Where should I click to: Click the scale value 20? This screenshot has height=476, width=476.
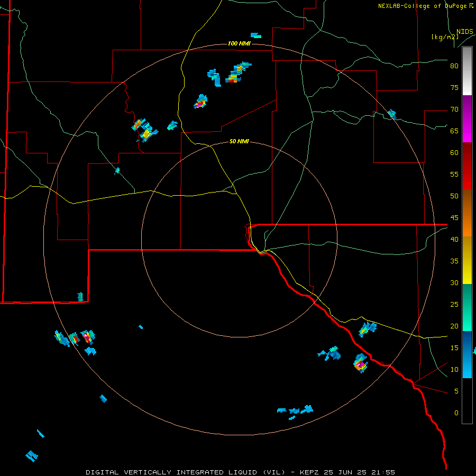point(454,326)
